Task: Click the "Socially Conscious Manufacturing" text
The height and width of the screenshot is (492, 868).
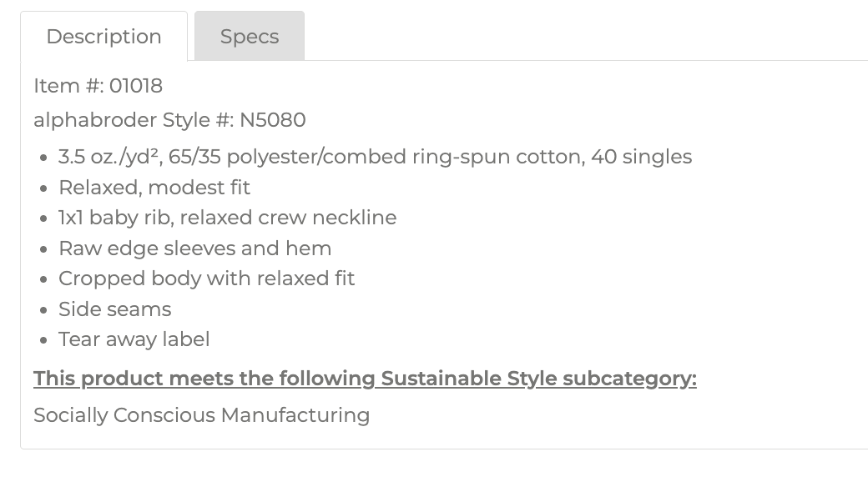Action: (x=201, y=415)
